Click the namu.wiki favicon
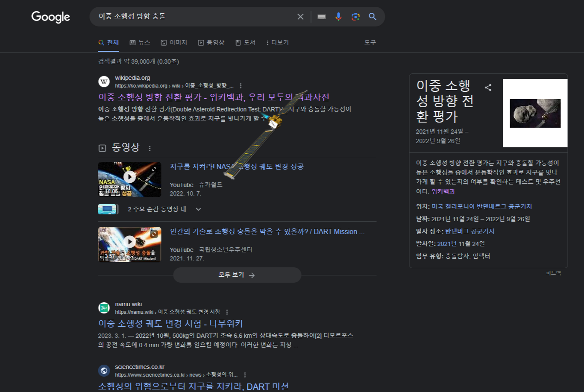This screenshot has height=392, width=584. click(104, 308)
